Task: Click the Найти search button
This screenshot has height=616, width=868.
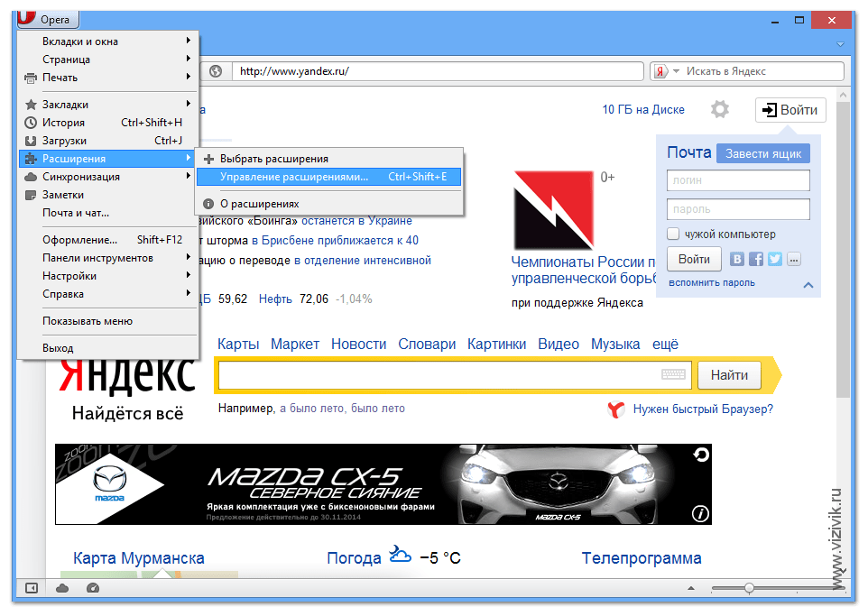Action: 729,375
